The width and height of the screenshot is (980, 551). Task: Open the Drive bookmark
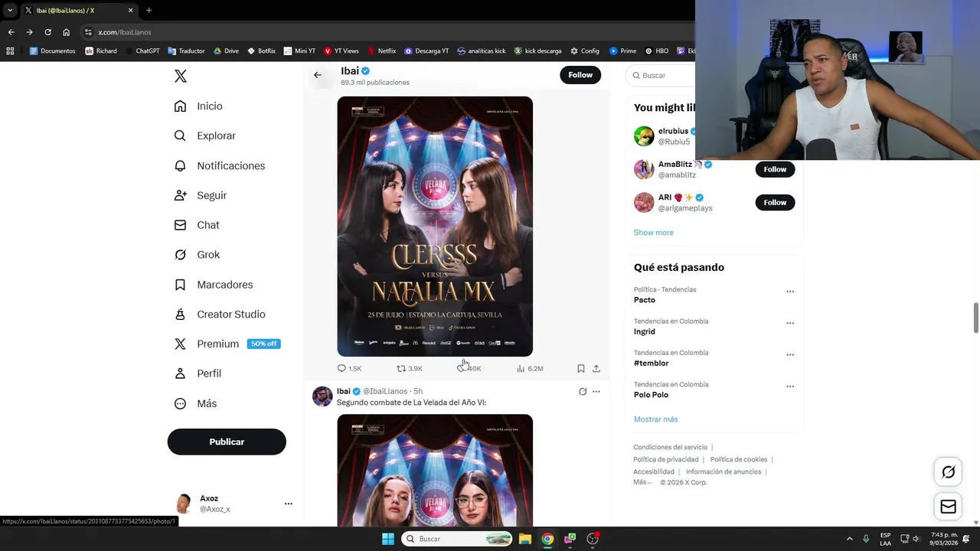click(226, 51)
